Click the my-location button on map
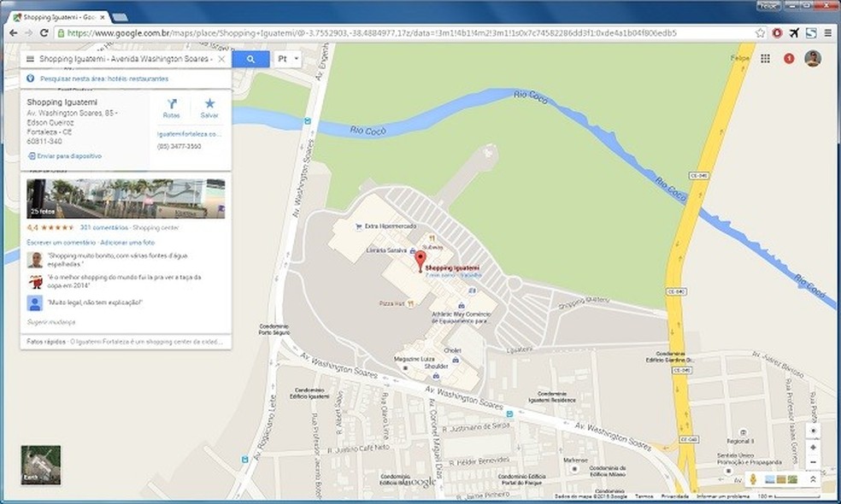Viewport: 841px width, 504px height. [x=813, y=431]
